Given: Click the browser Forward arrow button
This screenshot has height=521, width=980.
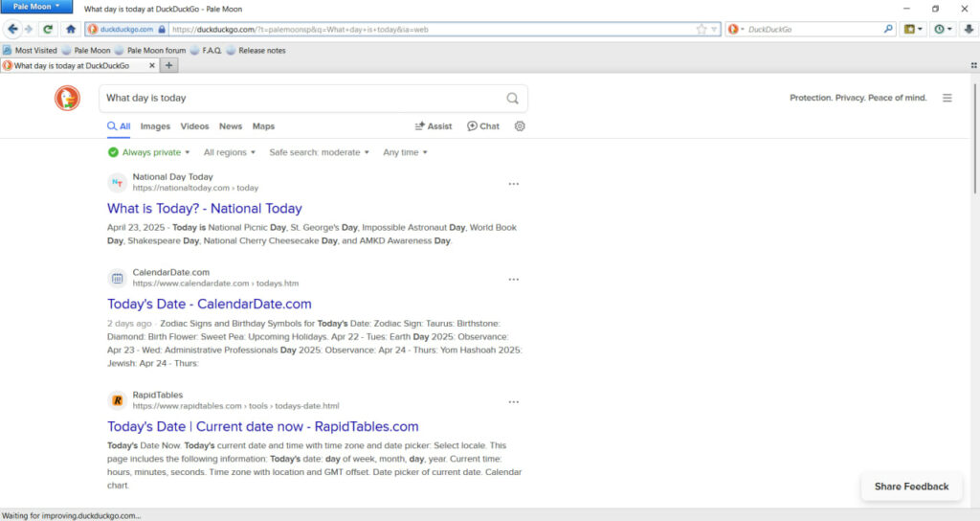Looking at the screenshot, I should (28, 29).
